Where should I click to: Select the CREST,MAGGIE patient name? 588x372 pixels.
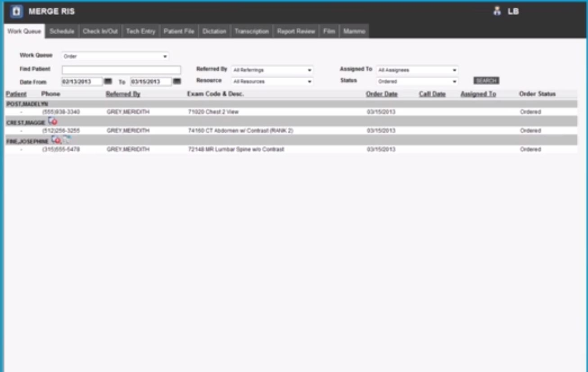[26, 123]
